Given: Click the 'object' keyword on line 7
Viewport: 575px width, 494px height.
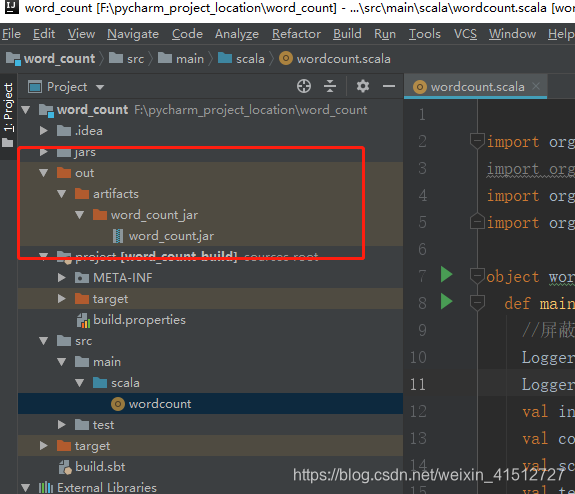Looking at the screenshot, I should point(513,277).
